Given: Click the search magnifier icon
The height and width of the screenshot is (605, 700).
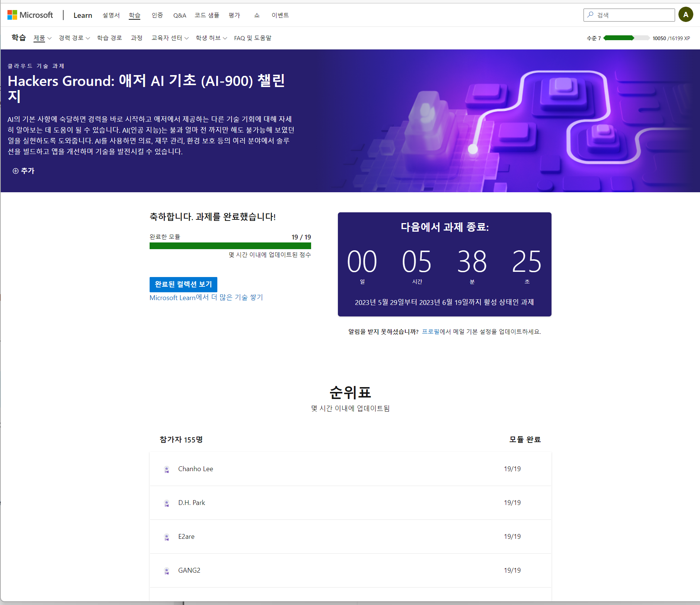Looking at the screenshot, I should (x=590, y=15).
